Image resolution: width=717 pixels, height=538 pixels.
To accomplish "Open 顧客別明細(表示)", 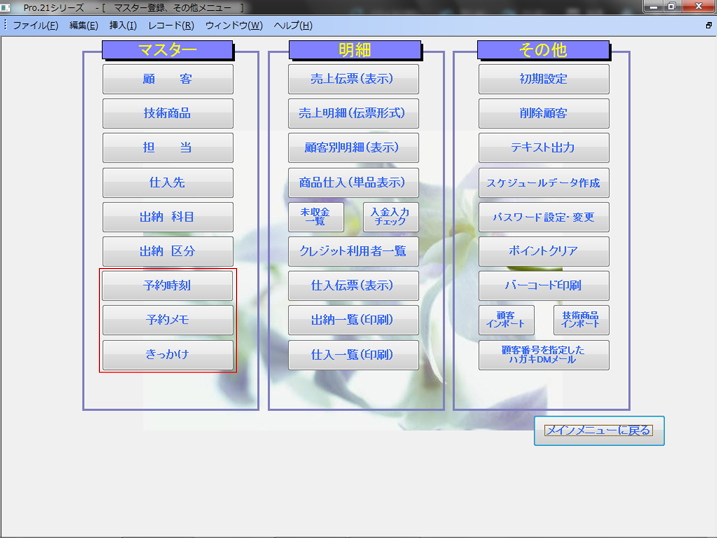I will point(353,148).
